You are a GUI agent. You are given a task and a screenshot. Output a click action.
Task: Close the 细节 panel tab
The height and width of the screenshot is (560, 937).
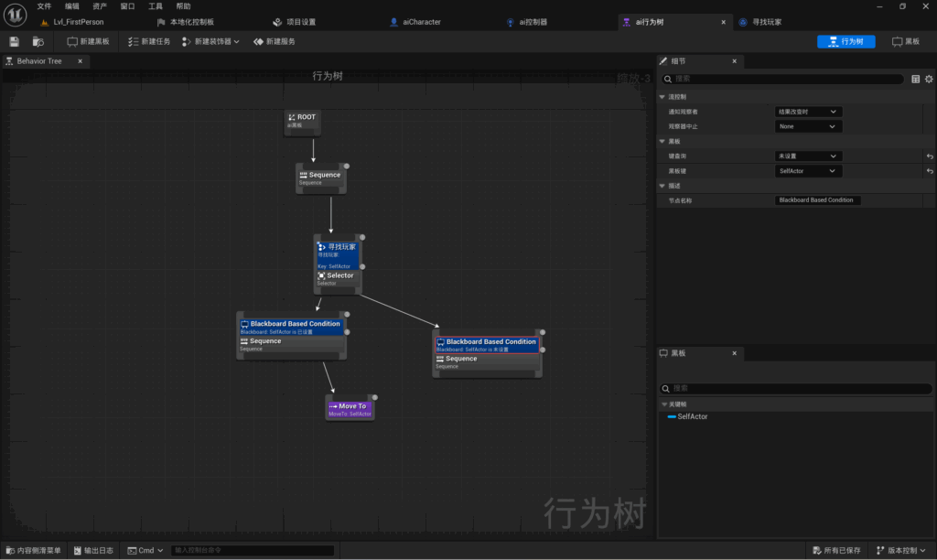735,61
